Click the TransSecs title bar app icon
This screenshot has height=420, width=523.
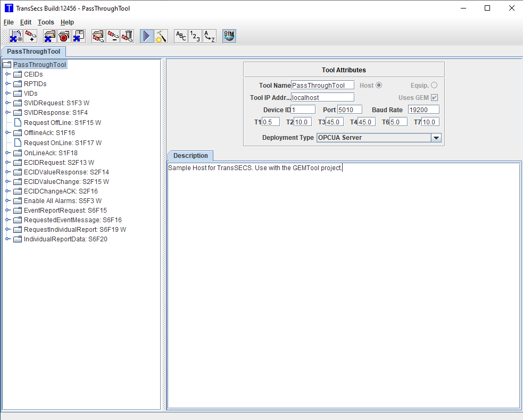pos(9,8)
